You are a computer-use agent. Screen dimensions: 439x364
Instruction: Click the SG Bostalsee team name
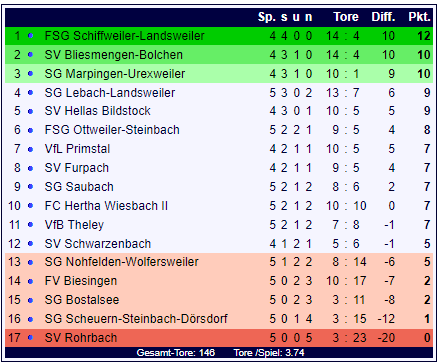[x=82, y=300]
